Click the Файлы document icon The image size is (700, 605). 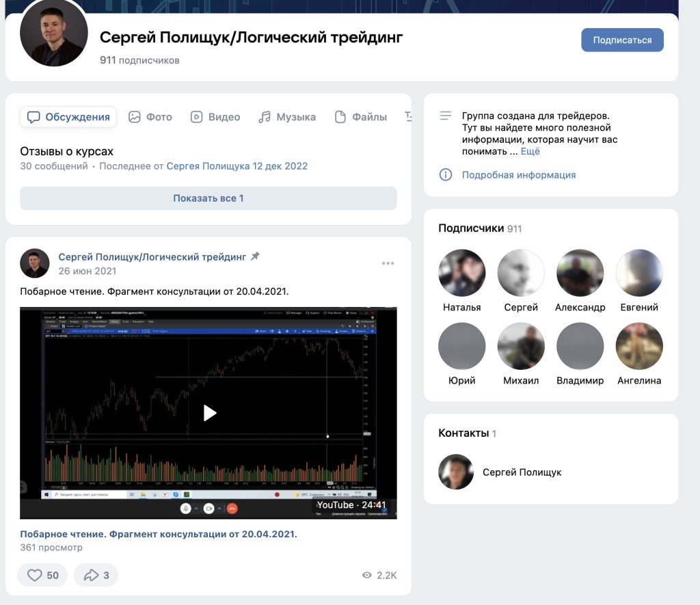click(340, 117)
